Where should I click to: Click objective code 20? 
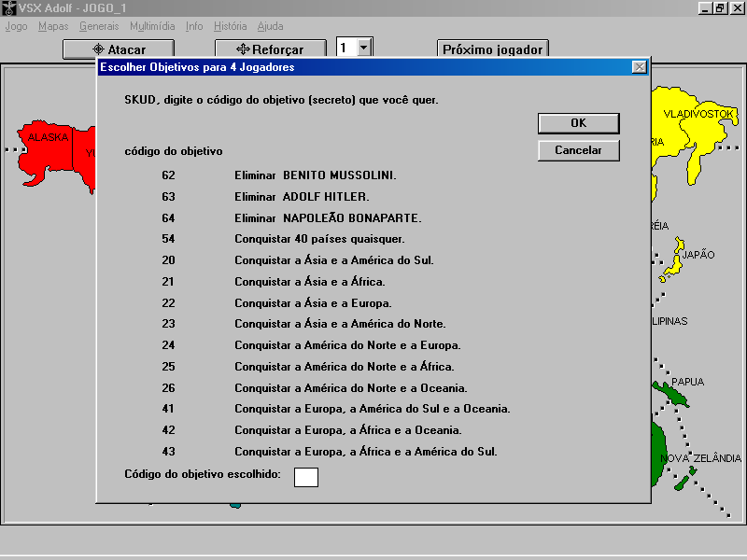168,260
